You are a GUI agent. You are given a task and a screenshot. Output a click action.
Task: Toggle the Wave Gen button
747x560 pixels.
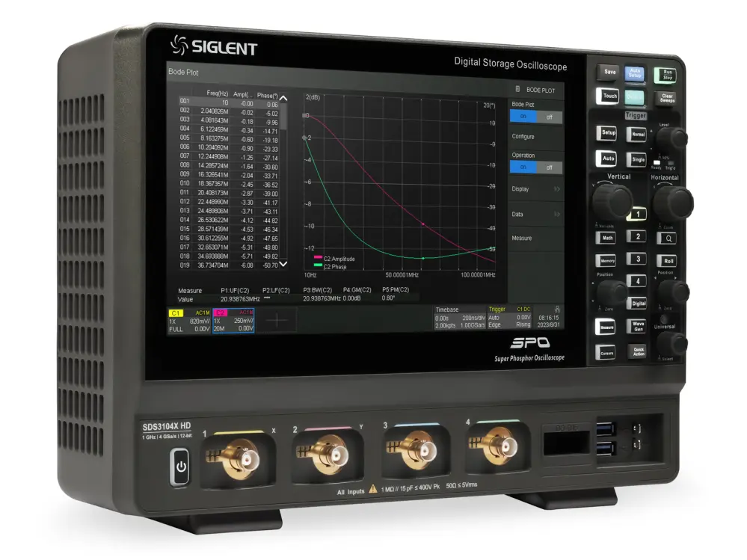tap(637, 326)
